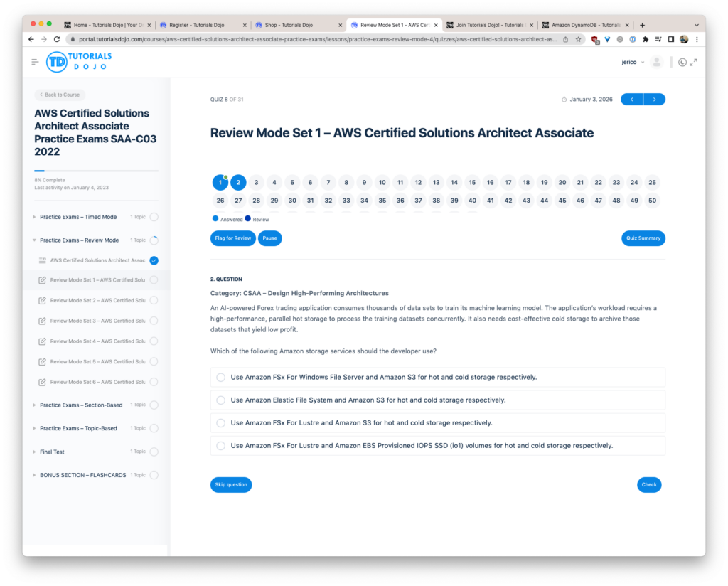Click the browser forward arrow
Viewport: 728px width, 586px height.
coord(44,39)
